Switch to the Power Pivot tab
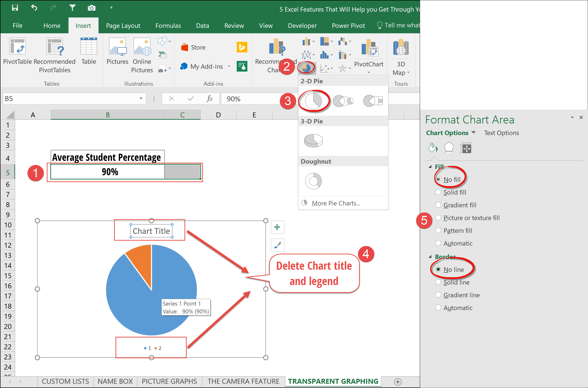Viewport: 588px width, 388px height. [348, 26]
